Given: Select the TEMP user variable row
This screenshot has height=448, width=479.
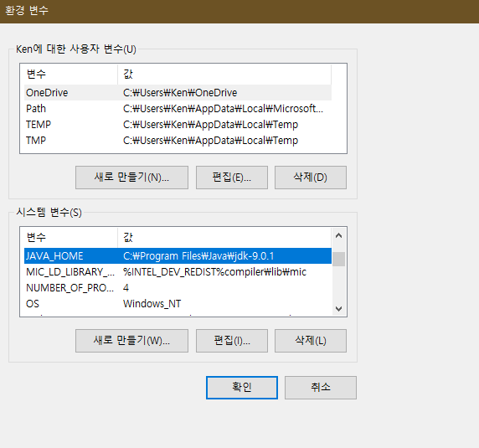Looking at the screenshot, I should 178,124.
